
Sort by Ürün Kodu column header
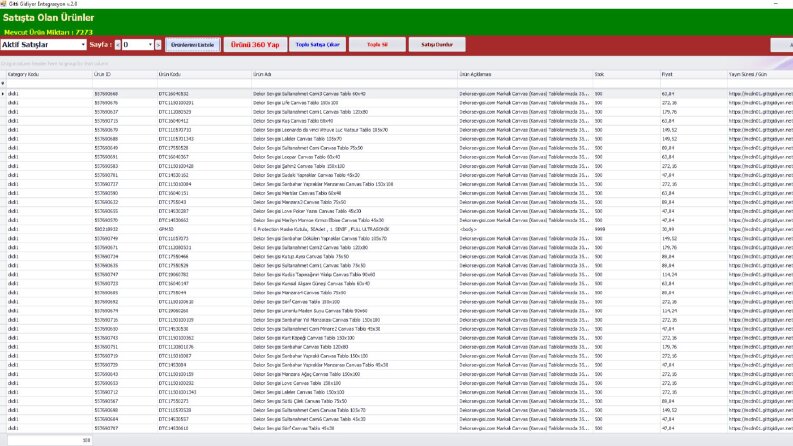pos(204,74)
